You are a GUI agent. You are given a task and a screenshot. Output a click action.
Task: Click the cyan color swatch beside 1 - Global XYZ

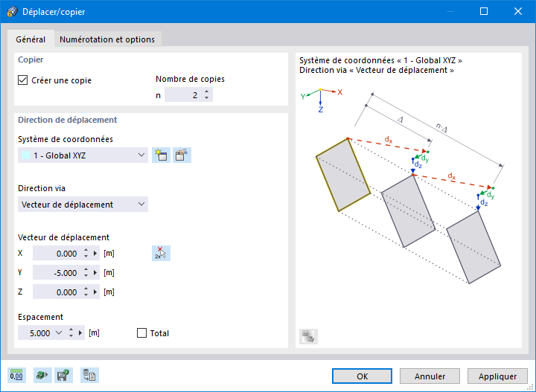[x=25, y=155]
